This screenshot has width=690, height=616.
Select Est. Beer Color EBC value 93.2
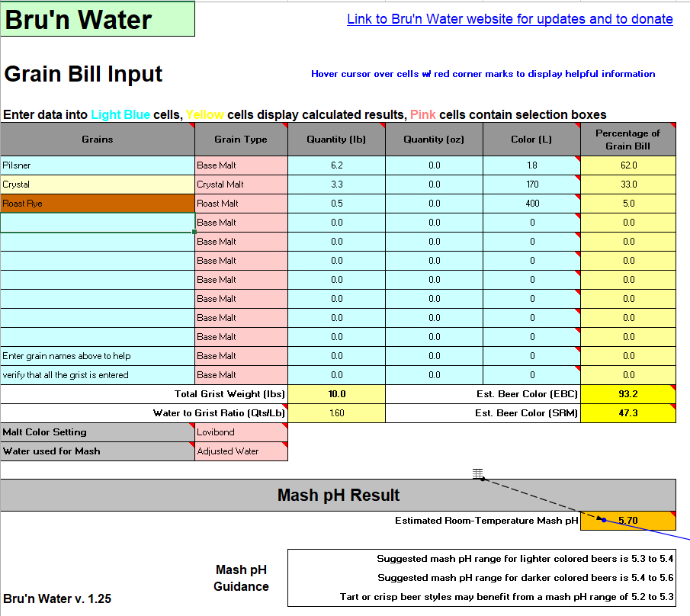(628, 394)
